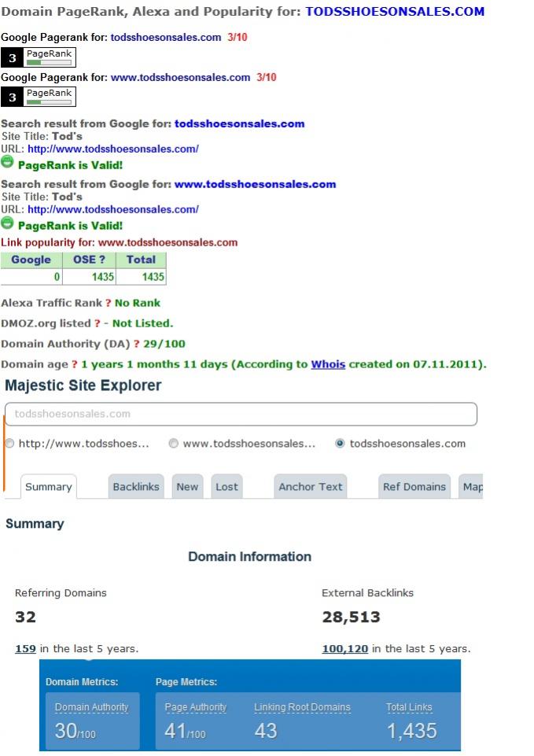
Task: Click the referring domains value 32
Action: [x=25, y=617]
